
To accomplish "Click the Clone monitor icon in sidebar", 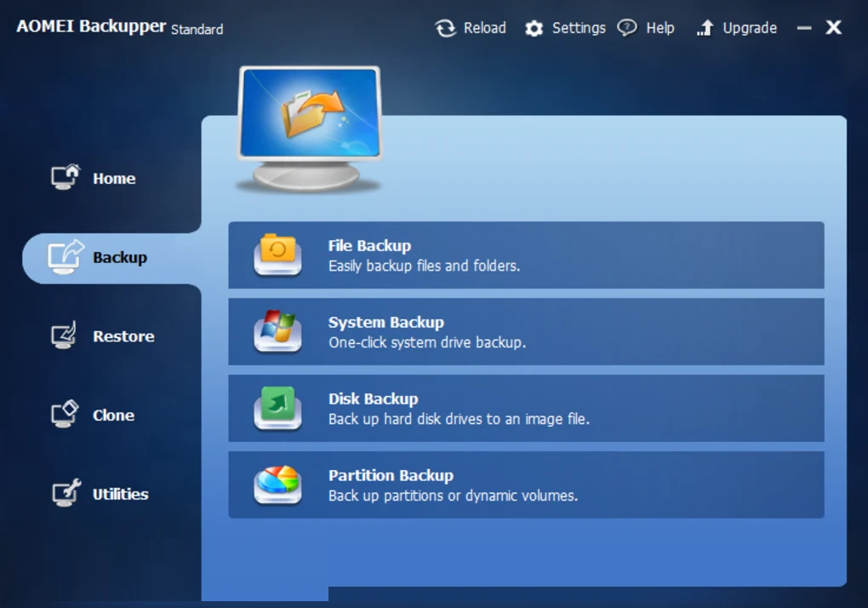I will coord(65,414).
